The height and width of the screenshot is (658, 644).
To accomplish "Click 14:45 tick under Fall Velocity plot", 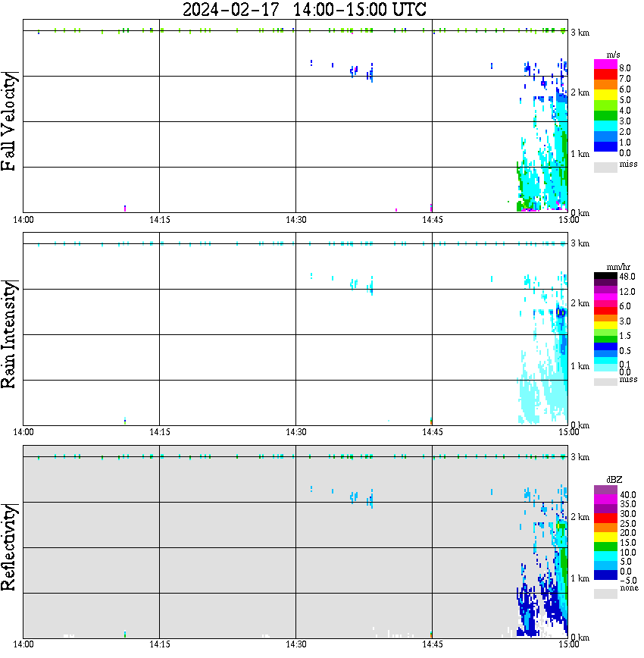I will point(432,220).
